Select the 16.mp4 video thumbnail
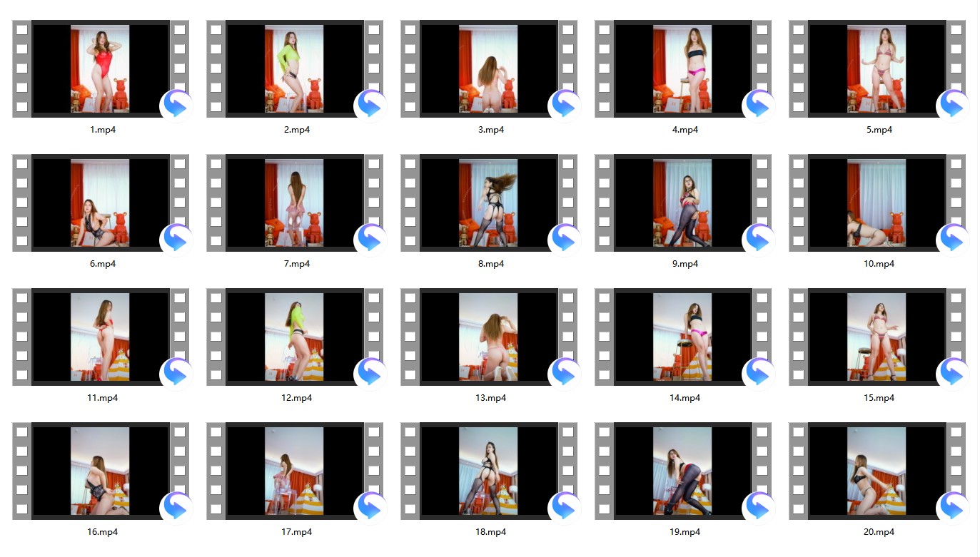This screenshot has height=557, width=980. (x=101, y=471)
